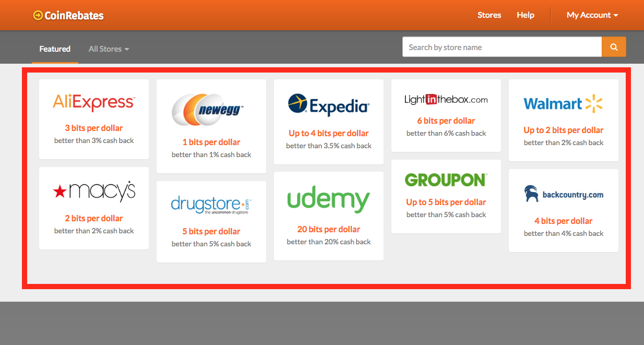Screen dimensions: 644x345
Task: Expand the All Stores dropdown
Action: click(109, 49)
